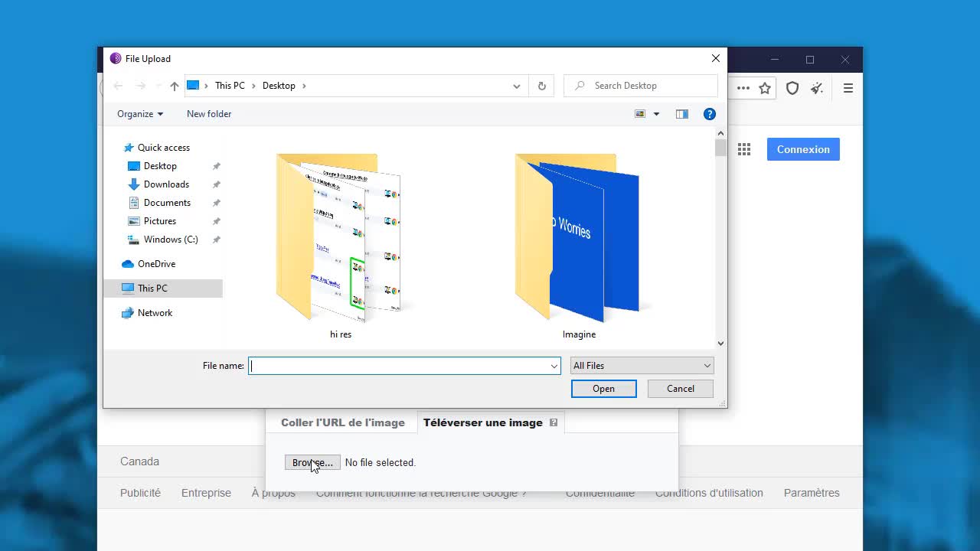Refresh the Desktop folder listing

click(541, 86)
